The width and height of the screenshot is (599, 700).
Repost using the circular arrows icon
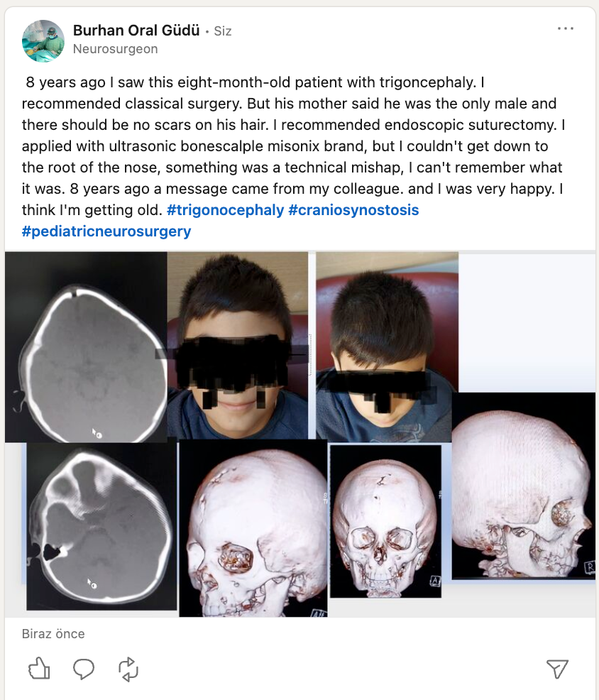pyautogui.click(x=128, y=669)
